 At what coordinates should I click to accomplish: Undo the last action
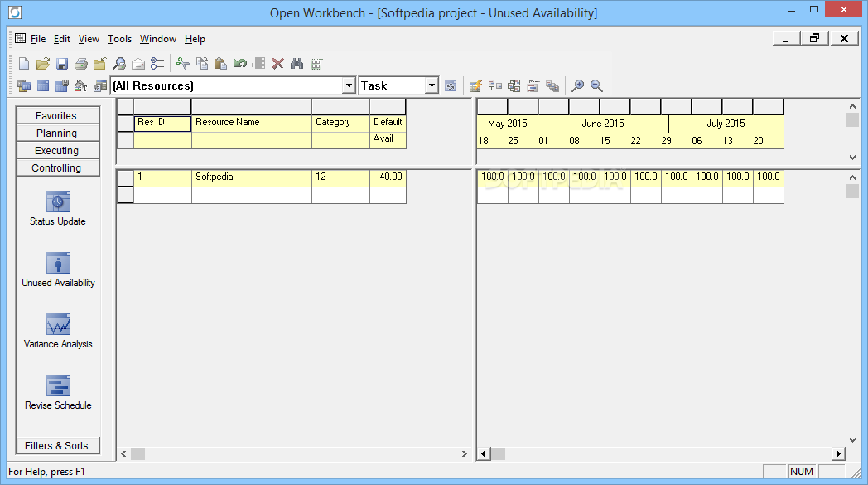coord(239,64)
